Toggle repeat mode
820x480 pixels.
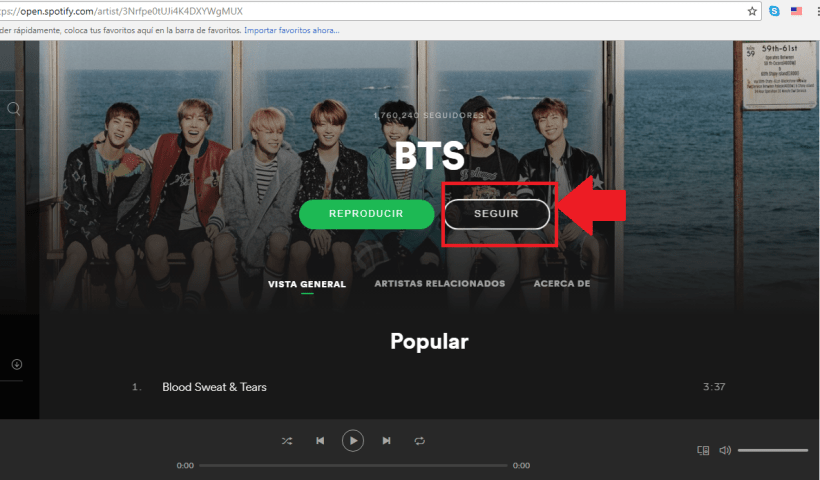click(419, 441)
